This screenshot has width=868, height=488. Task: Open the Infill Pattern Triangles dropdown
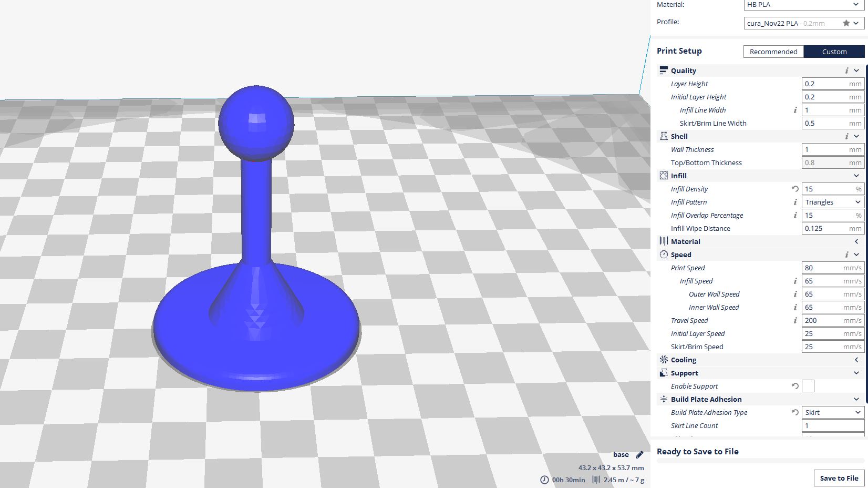point(833,202)
